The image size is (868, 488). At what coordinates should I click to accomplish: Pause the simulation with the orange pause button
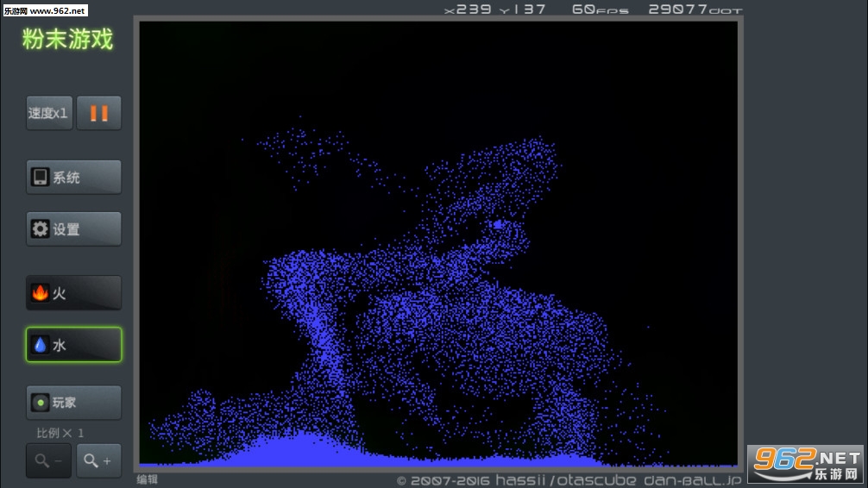99,113
